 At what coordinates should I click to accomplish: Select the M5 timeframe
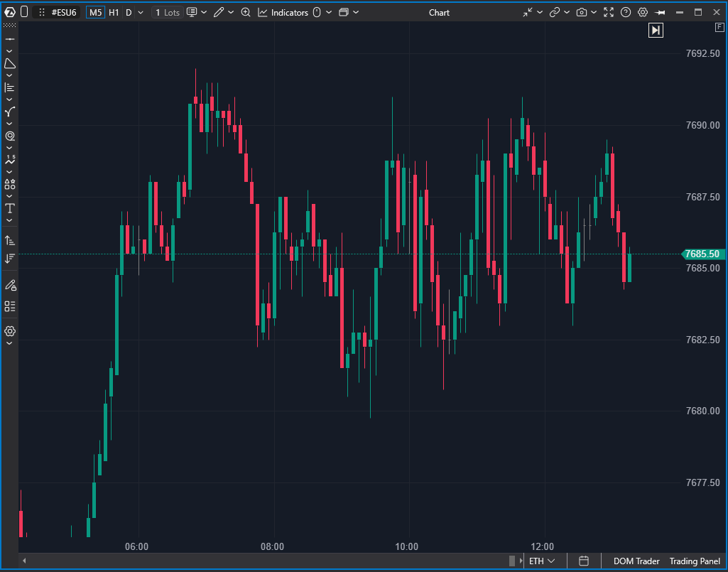(x=96, y=13)
